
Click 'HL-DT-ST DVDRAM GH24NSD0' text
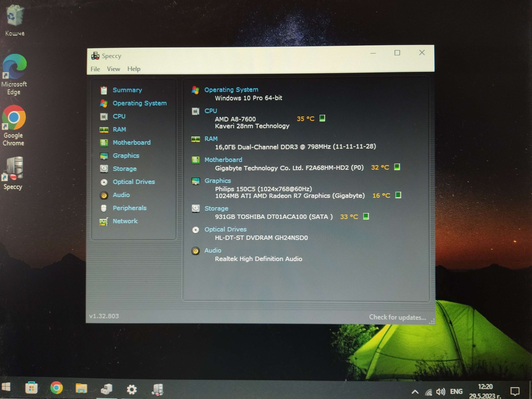pos(261,238)
